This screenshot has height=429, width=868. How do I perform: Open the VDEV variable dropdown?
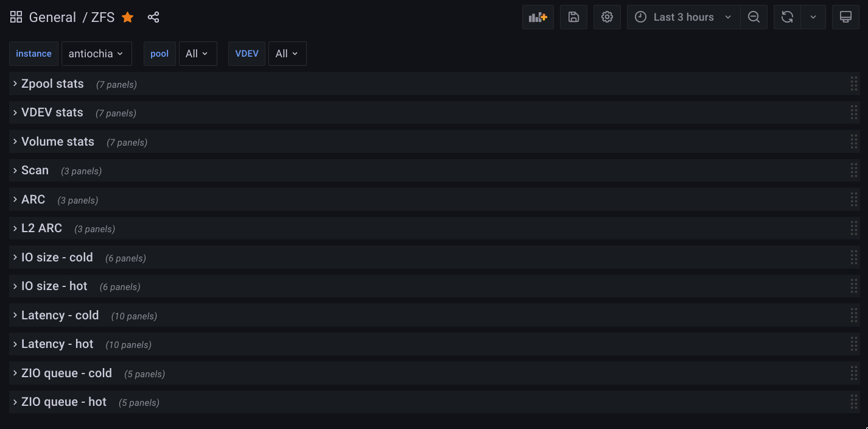[287, 54]
